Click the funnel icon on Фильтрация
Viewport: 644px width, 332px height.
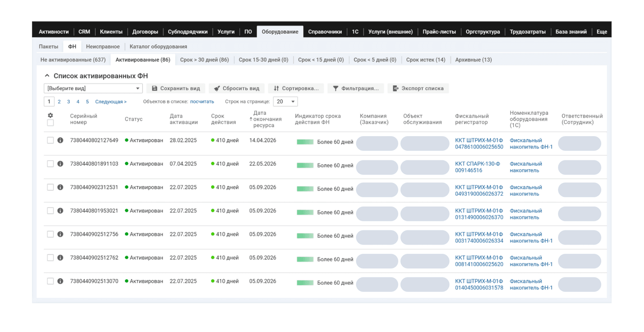[335, 88]
